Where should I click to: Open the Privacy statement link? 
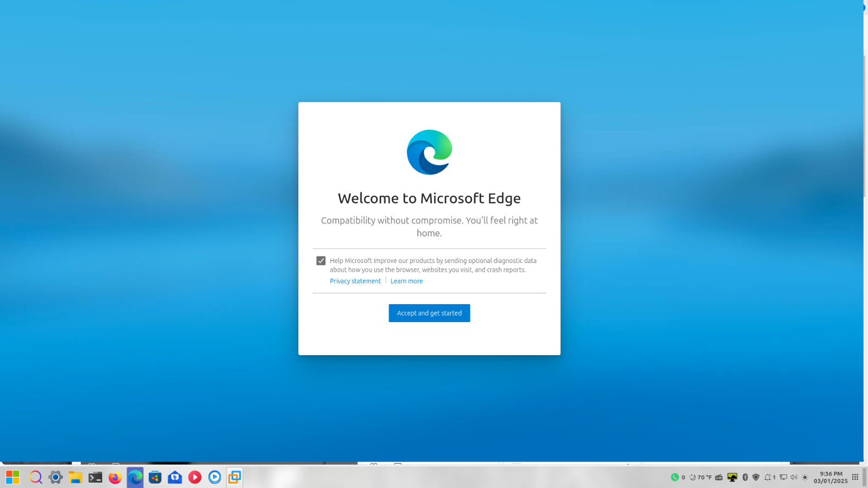pyautogui.click(x=355, y=281)
